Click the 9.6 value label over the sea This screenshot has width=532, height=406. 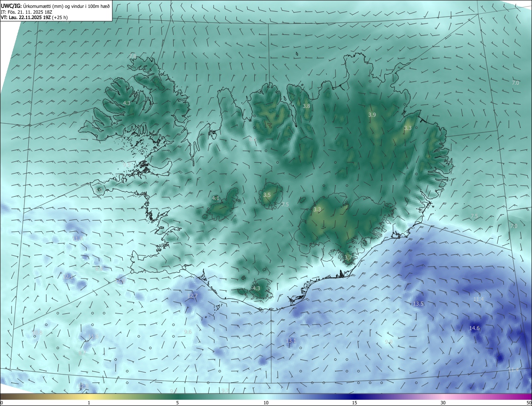click(188, 332)
